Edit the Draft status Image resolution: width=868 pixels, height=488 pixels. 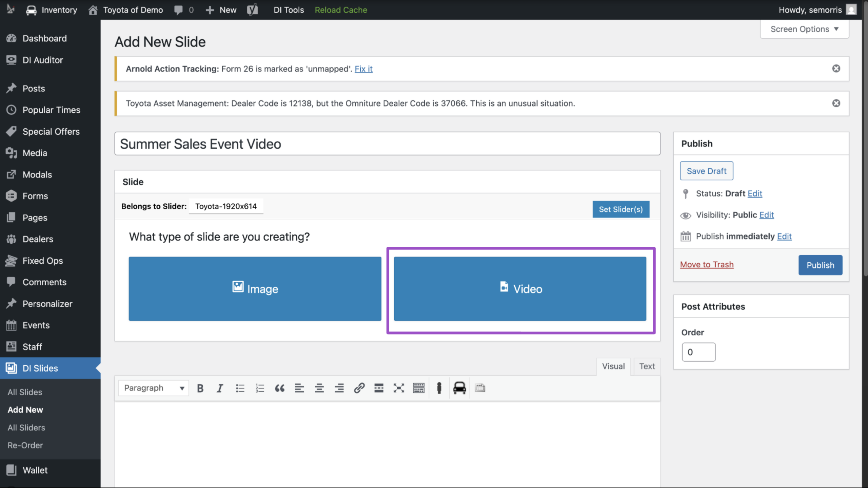tap(755, 193)
